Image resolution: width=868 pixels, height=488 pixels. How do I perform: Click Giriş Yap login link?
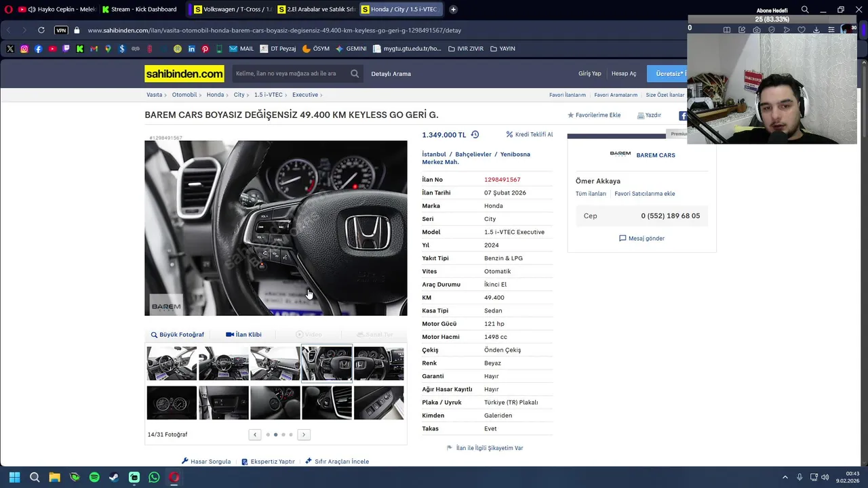[x=589, y=74]
